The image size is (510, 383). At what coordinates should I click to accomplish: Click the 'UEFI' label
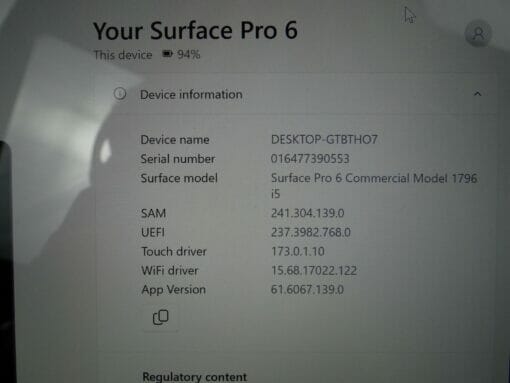click(153, 232)
